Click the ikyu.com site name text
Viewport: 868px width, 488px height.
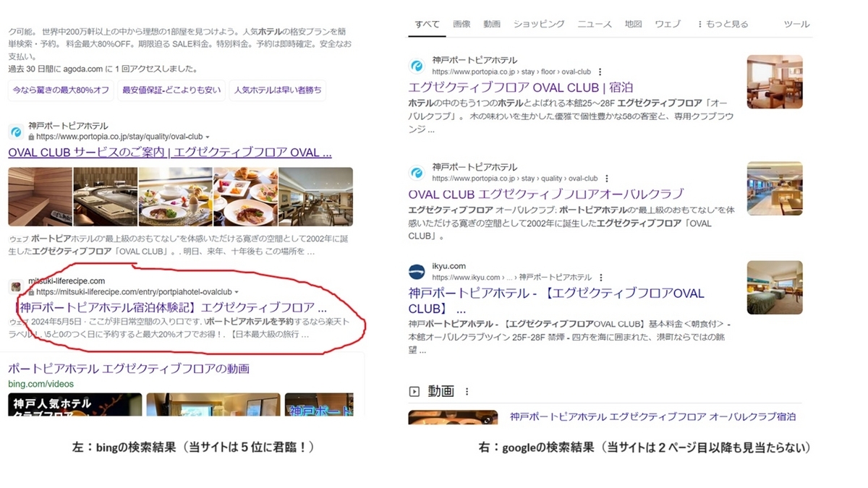point(449,266)
